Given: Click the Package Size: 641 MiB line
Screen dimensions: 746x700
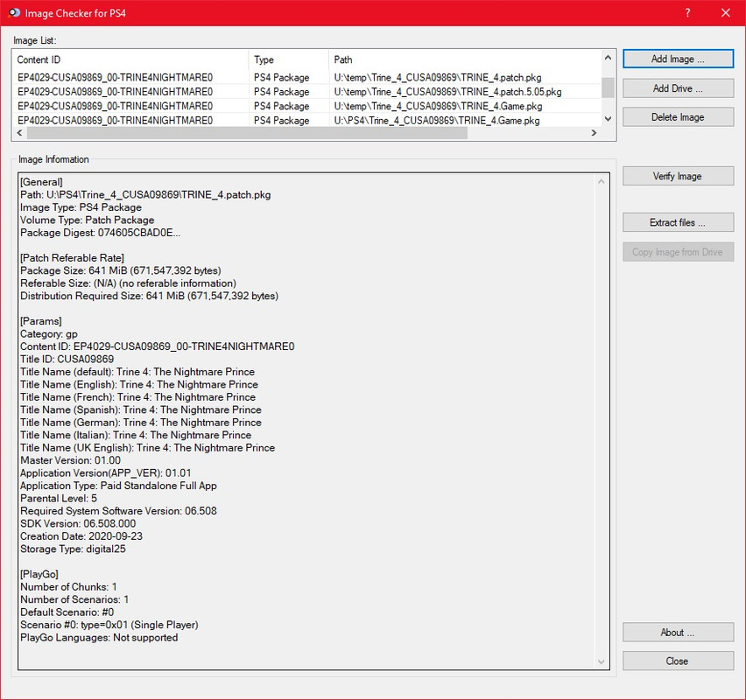Looking at the screenshot, I should [121, 271].
